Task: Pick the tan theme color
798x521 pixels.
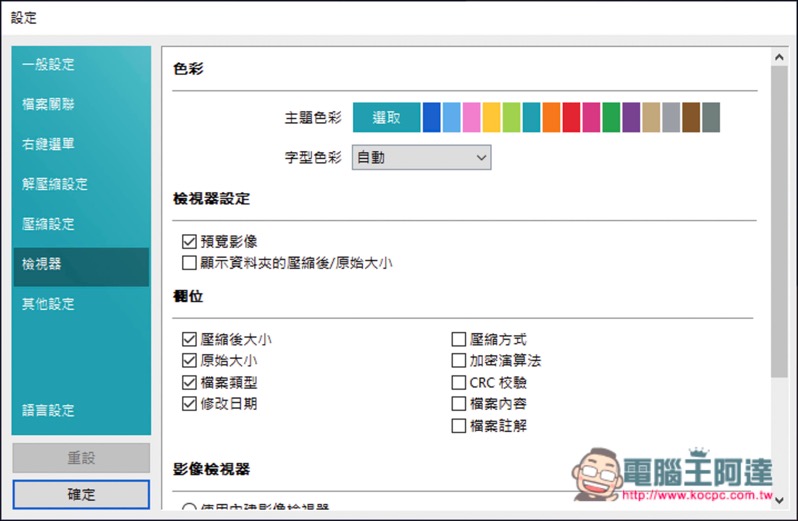Action: pyautogui.click(x=651, y=118)
